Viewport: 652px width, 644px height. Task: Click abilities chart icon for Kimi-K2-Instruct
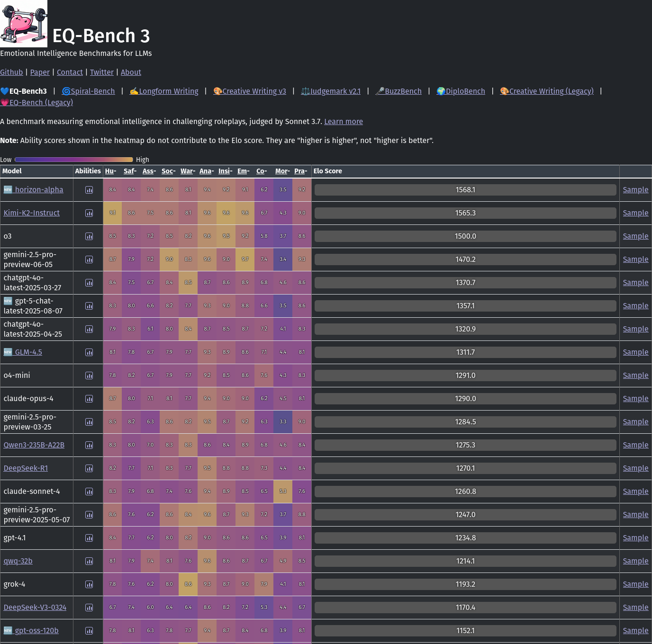pos(89,213)
